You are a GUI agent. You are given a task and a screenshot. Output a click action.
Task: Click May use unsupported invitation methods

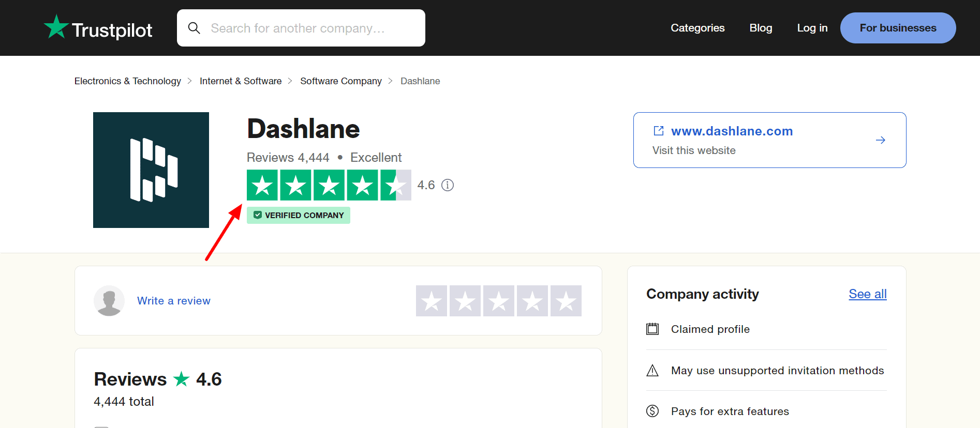[778, 371]
